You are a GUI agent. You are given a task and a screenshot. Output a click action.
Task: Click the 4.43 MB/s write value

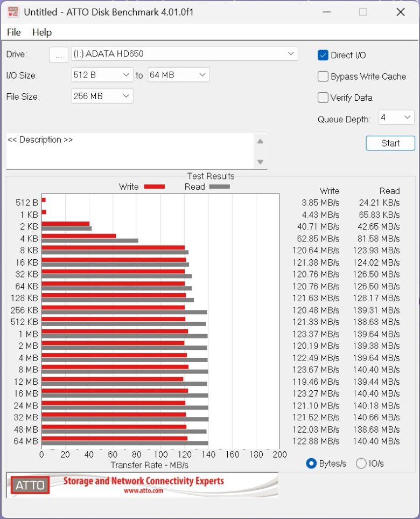320,215
